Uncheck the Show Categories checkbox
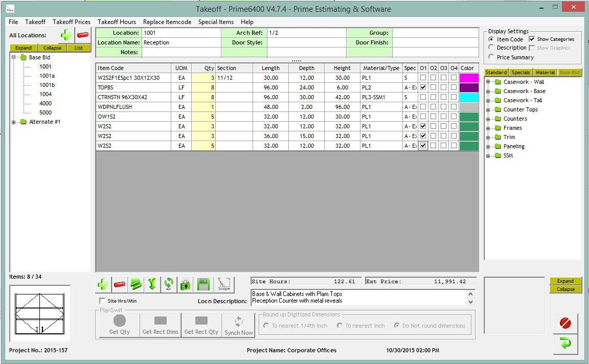Screen dimensions: 589x364 coord(532,39)
